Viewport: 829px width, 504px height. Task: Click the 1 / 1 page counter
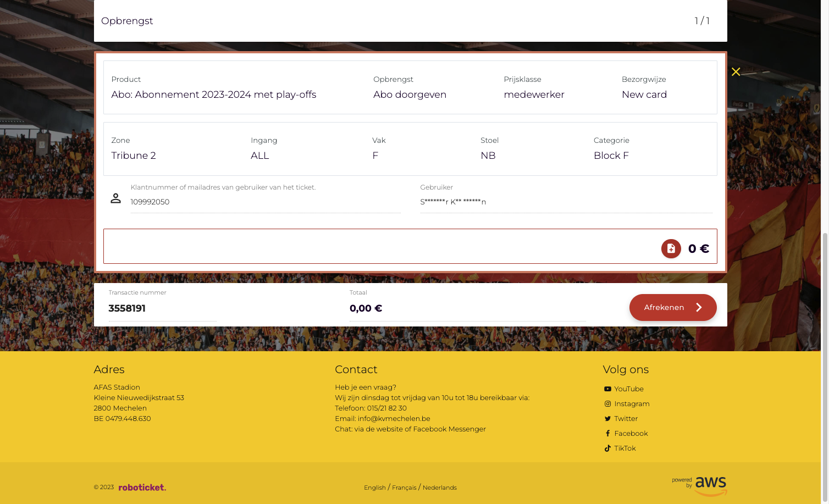click(x=702, y=21)
